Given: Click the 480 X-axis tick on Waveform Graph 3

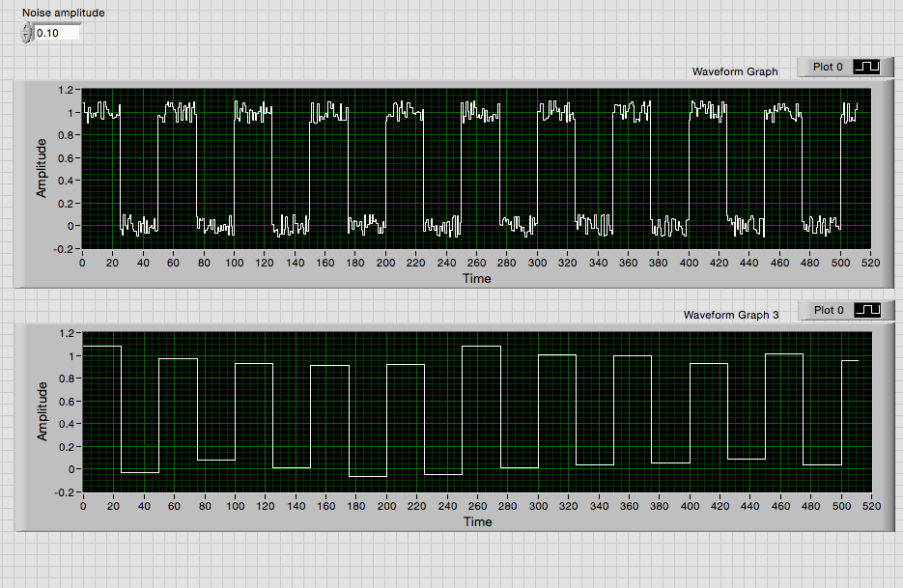Looking at the screenshot, I should click(811, 506).
